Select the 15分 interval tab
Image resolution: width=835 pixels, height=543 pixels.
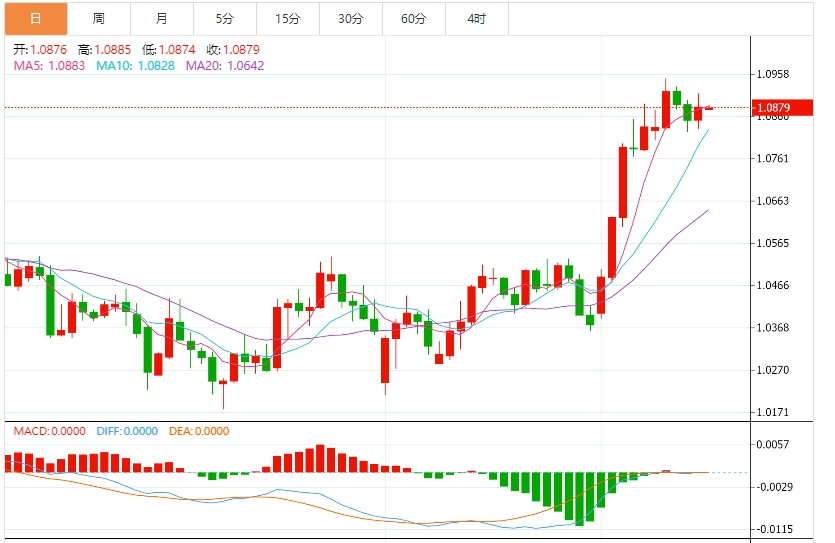[x=287, y=19]
